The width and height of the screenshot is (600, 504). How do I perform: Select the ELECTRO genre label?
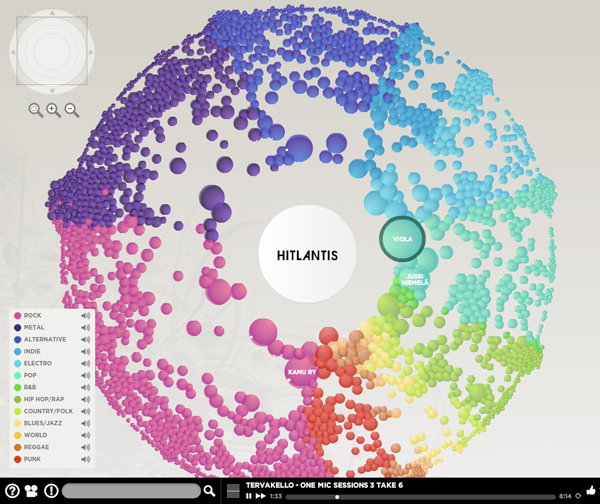coord(38,363)
